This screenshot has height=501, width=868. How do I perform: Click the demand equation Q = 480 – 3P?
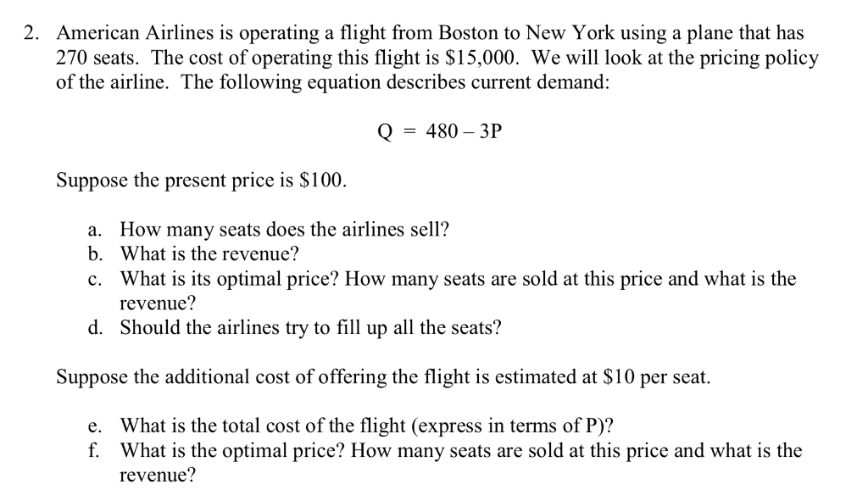[x=433, y=132]
